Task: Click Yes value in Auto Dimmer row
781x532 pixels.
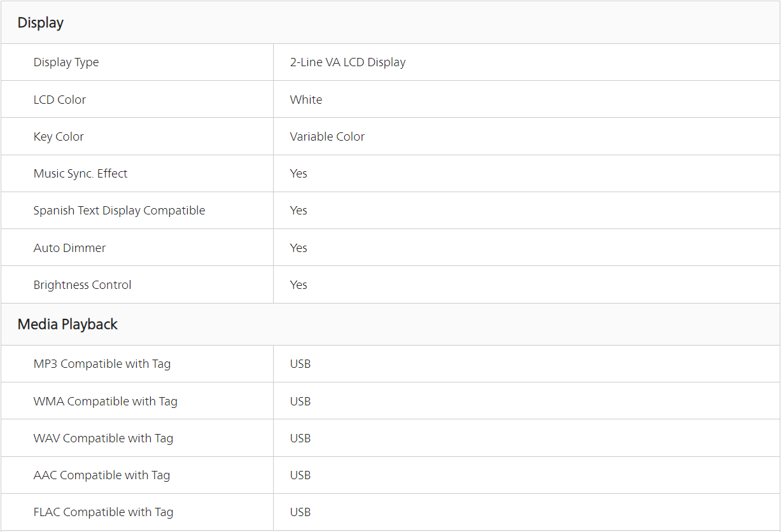Action: [299, 248]
